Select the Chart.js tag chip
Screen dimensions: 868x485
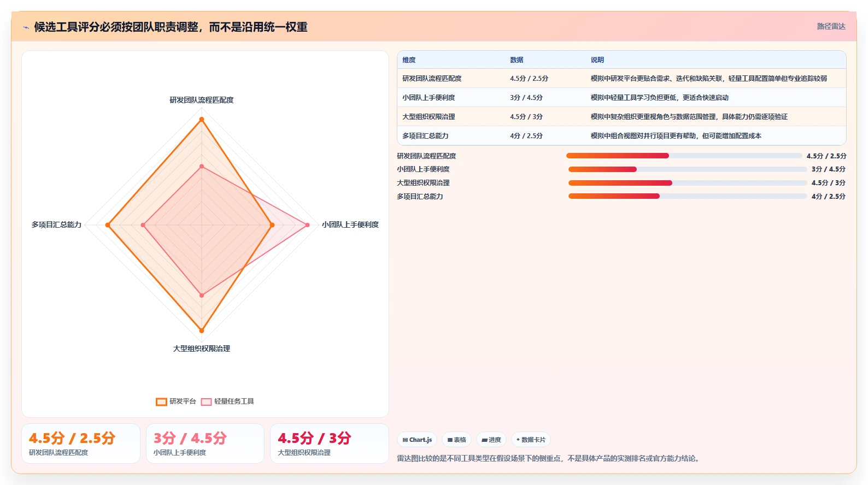(x=417, y=440)
